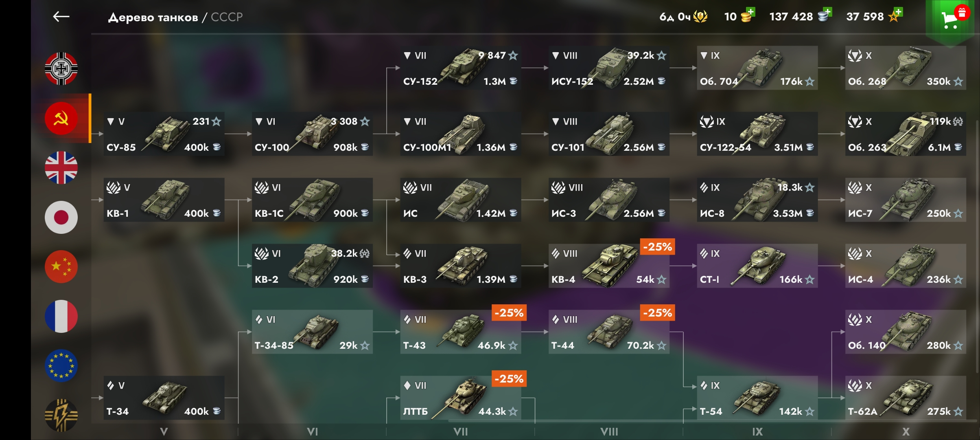
Task: Select the active USSR tab in sidebar
Action: click(x=61, y=118)
